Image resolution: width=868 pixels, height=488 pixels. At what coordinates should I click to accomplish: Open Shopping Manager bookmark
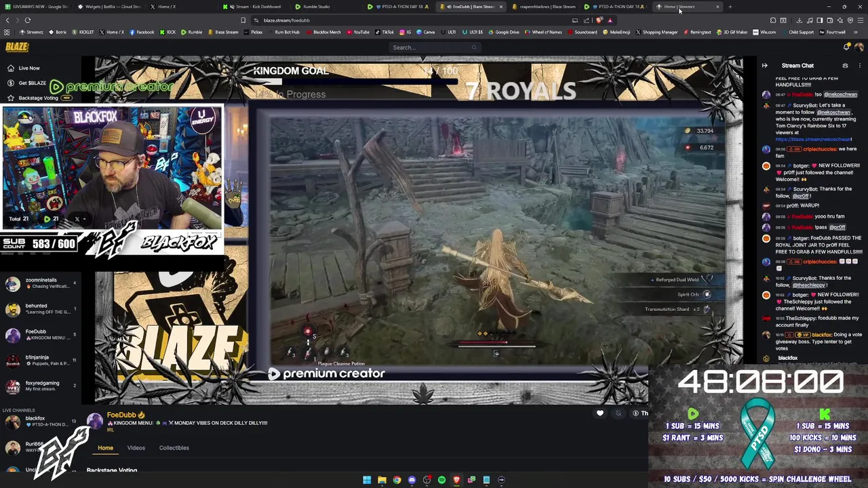(x=656, y=32)
